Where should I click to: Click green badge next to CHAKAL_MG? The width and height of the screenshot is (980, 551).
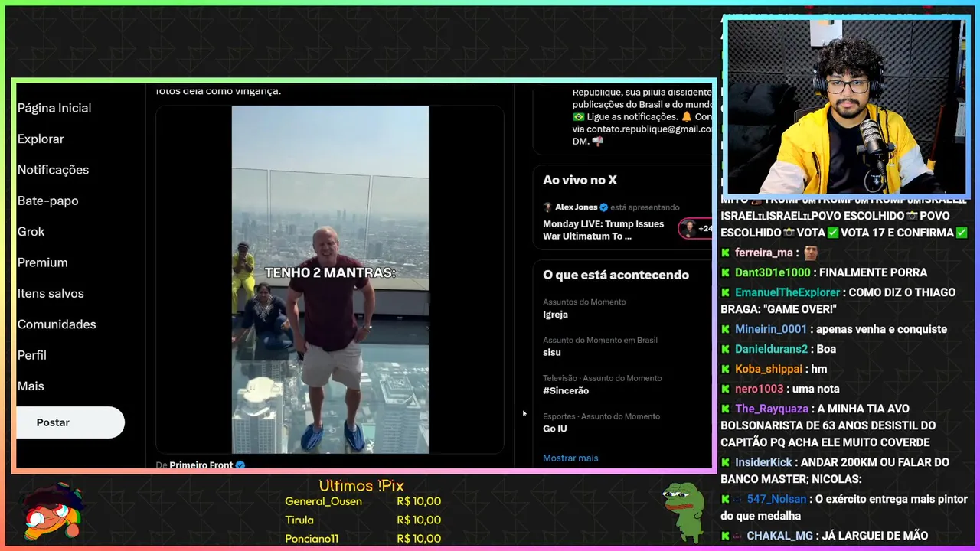[725, 536]
